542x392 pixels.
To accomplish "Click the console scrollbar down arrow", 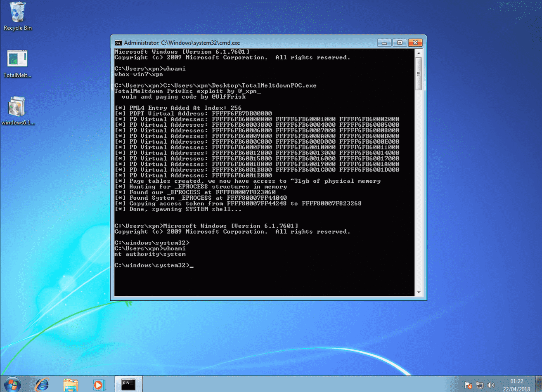I will coord(419,292).
